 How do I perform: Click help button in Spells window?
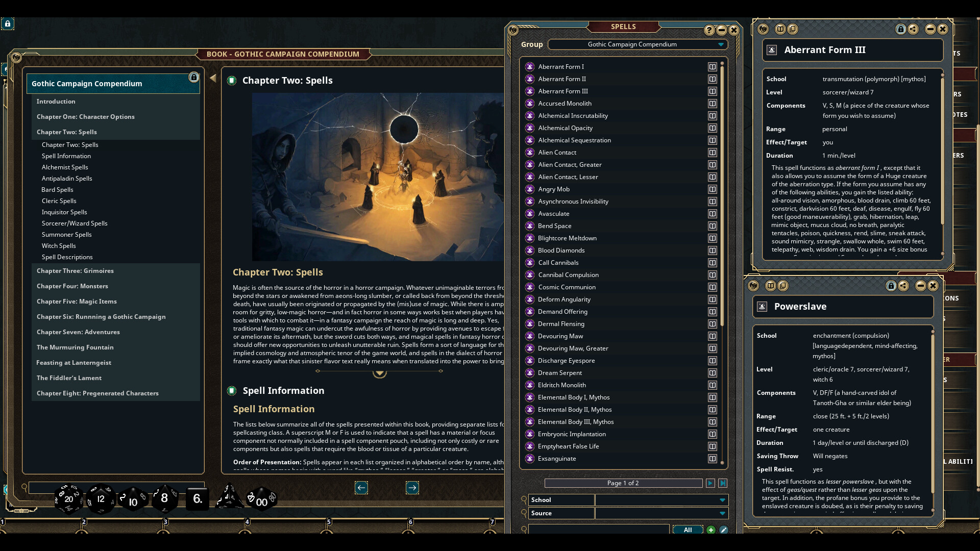point(709,30)
